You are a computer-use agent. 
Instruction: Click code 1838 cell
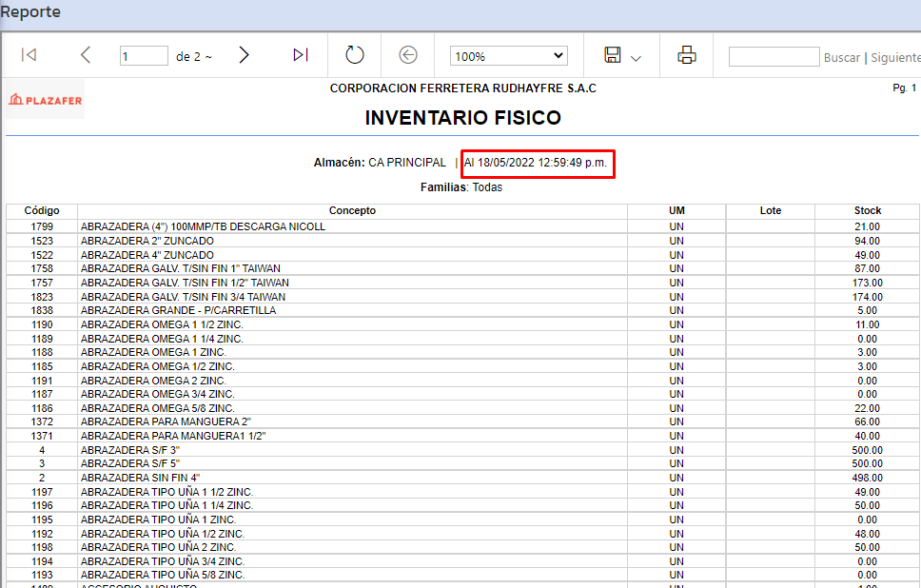[42, 310]
